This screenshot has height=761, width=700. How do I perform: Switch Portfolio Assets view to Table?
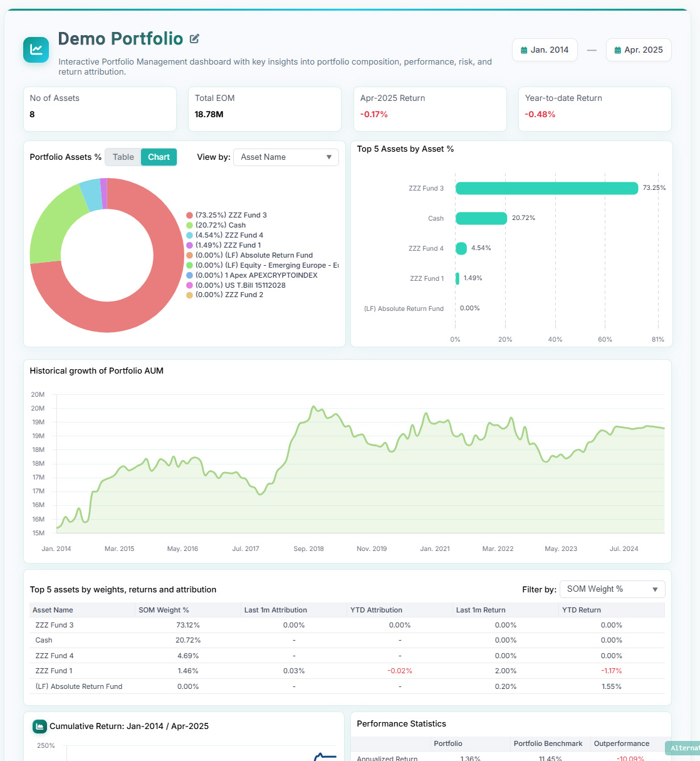123,157
